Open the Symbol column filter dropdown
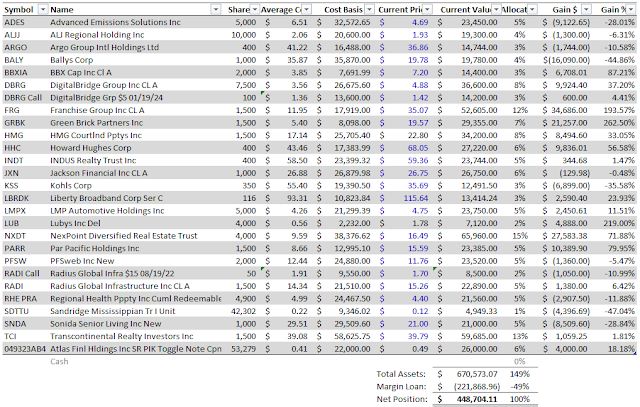Image resolution: width=640 pixels, height=407 pixels. (43, 9)
